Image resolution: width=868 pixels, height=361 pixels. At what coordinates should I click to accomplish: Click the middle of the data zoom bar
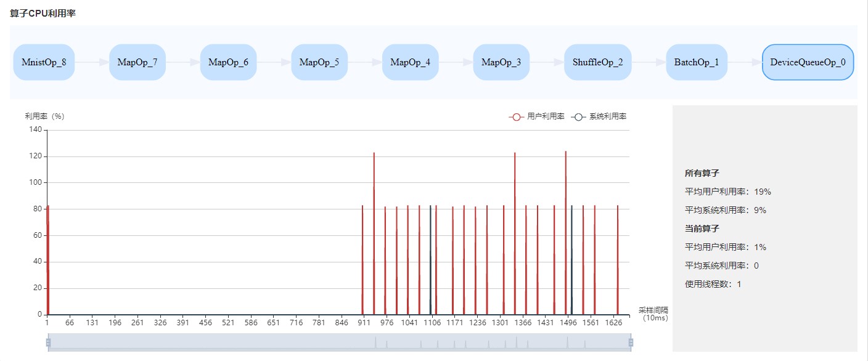(x=339, y=343)
